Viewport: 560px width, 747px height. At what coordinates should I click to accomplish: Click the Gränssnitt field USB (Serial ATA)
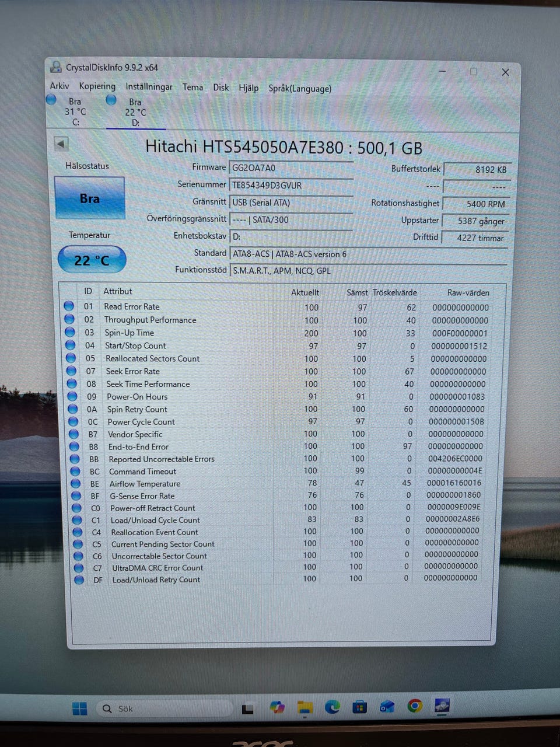coord(291,203)
